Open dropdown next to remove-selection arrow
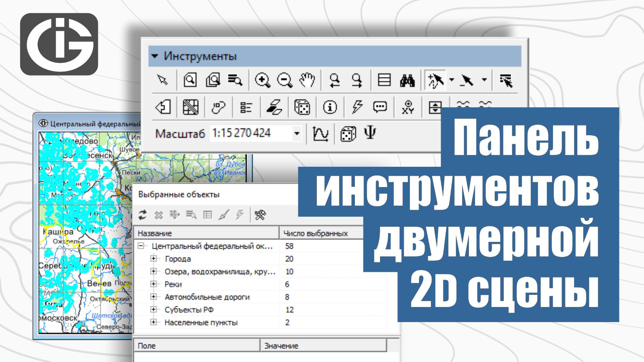Image resolution: width=644 pixels, height=362 pixels. 484,80
